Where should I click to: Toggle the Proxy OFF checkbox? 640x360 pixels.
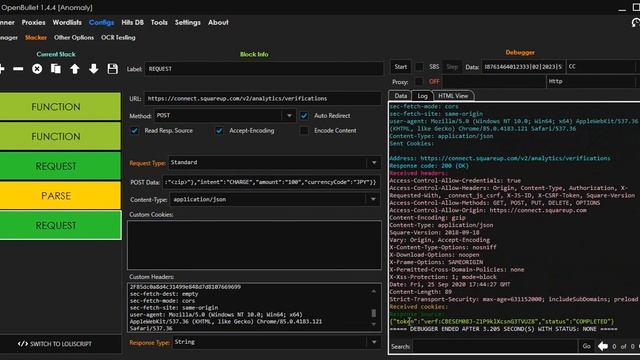click(x=419, y=82)
